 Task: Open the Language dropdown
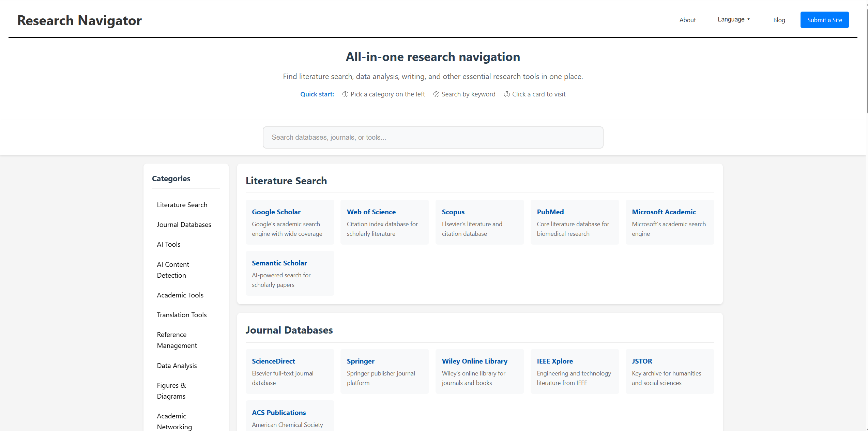pos(733,19)
